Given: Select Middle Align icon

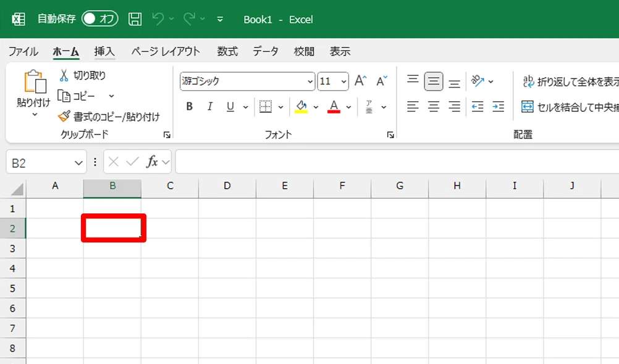Looking at the screenshot, I should coord(434,81).
